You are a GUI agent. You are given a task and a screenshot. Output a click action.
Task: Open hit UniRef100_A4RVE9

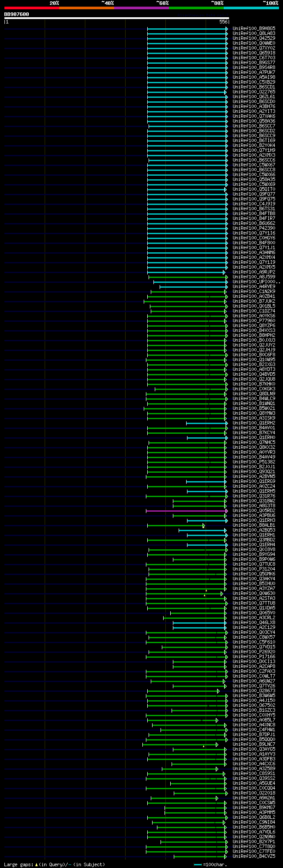254,286
